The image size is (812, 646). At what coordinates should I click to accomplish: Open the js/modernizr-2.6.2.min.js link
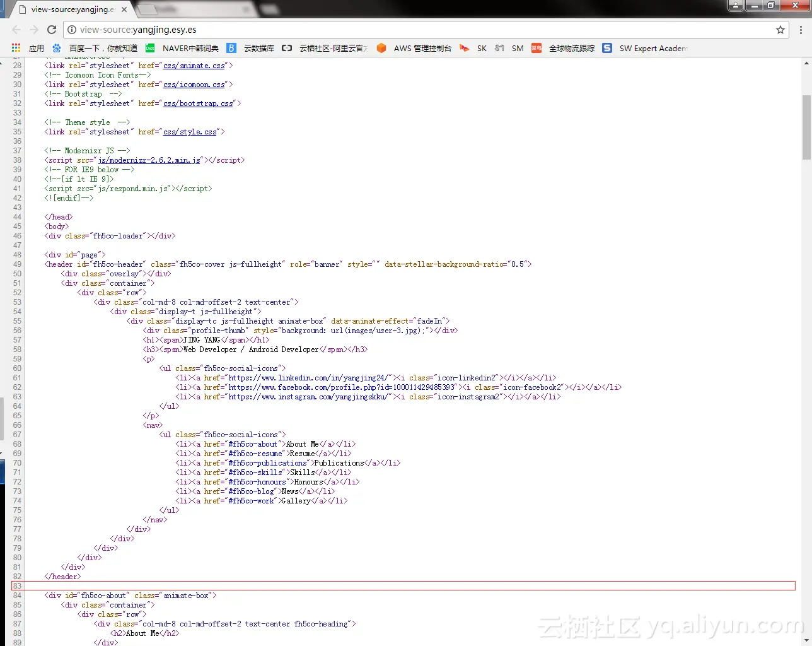click(x=149, y=160)
